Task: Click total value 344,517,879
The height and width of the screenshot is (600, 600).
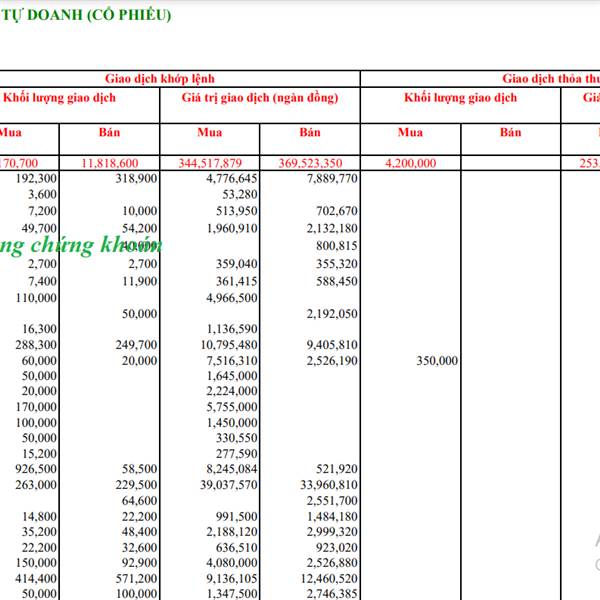Action: point(210,163)
